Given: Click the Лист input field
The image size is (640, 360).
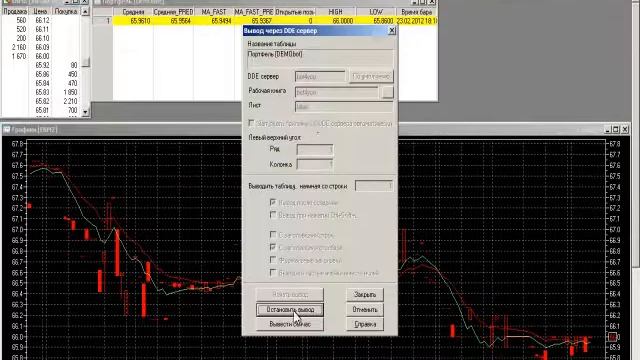Looking at the screenshot, I should 344,107.
